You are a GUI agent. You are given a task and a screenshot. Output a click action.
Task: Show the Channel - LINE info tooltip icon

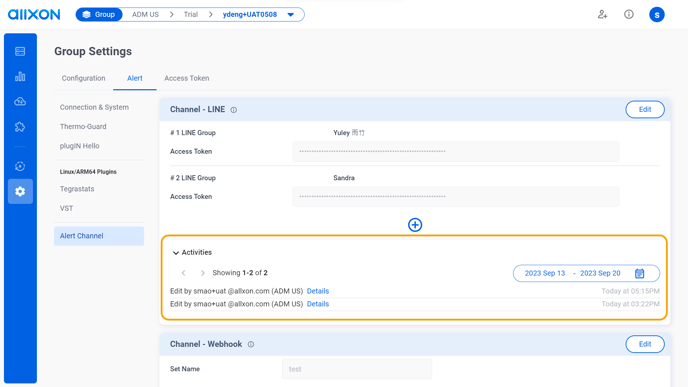[233, 110]
